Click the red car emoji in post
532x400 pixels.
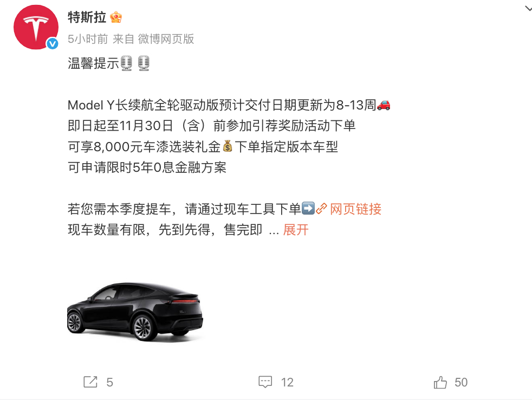[384, 105]
